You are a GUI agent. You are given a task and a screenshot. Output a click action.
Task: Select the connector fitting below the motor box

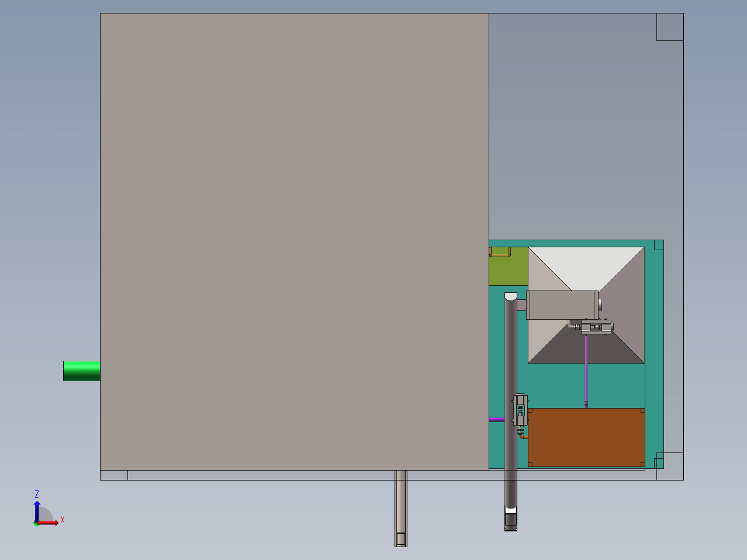(596, 327)
